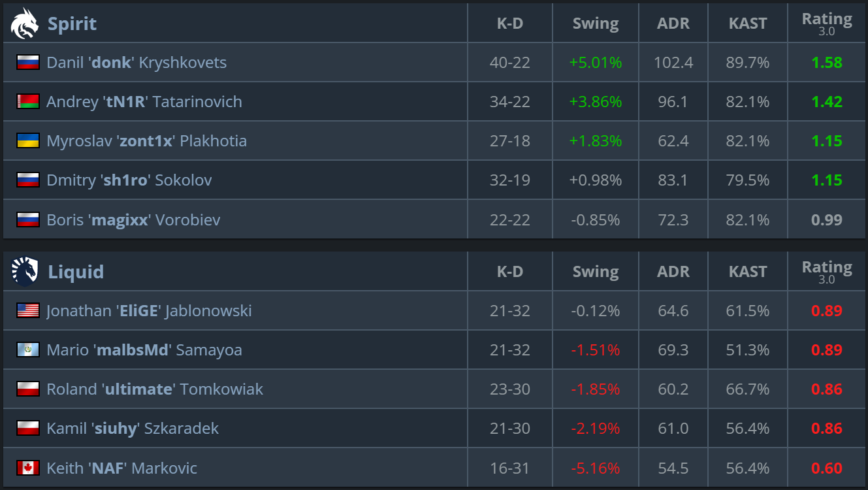Open the Liquid team page link
The image size is (868, 490).
tap(76, 272)
